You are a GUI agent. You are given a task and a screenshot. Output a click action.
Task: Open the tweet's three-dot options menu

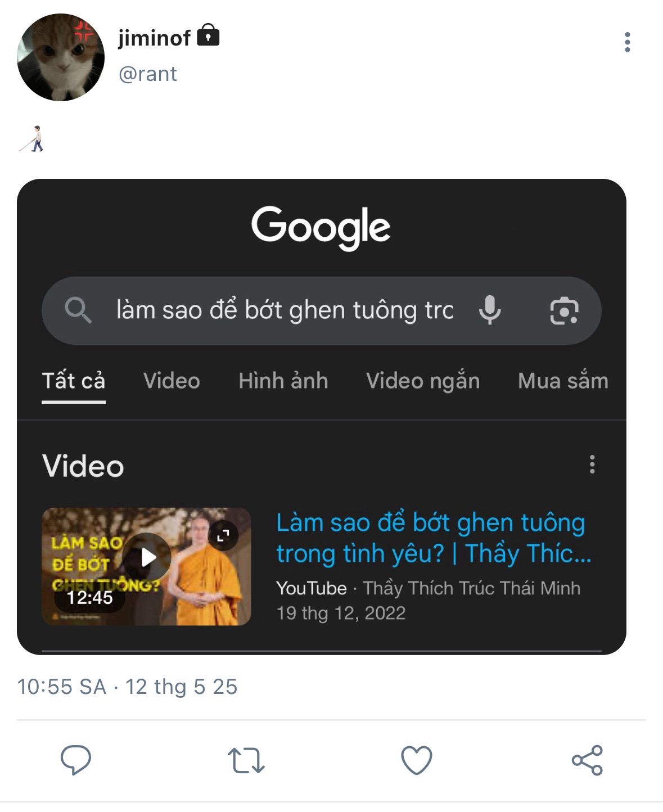pyautogui.click(x=627, y=42)
